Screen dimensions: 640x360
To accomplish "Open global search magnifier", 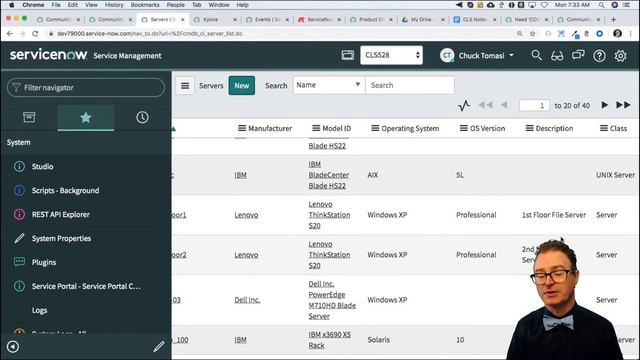I will tap(536, 56).
